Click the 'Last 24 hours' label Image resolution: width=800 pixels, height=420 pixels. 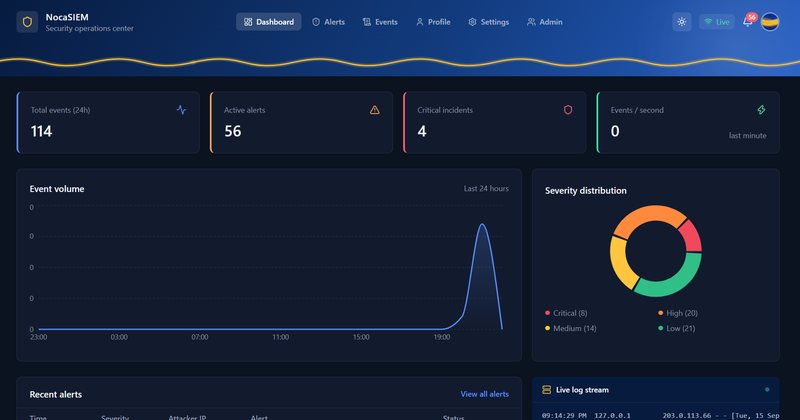coord(486,188)
